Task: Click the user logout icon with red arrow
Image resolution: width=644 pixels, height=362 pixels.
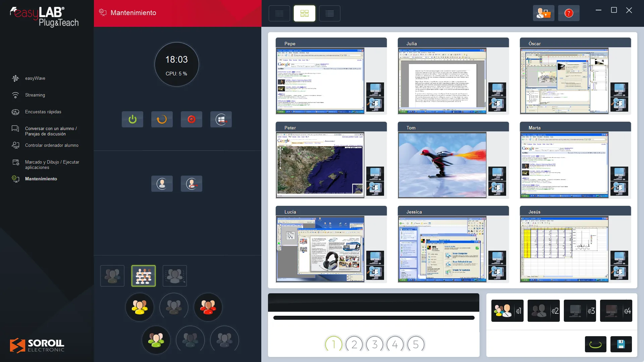Action: (x=192, y=184)
